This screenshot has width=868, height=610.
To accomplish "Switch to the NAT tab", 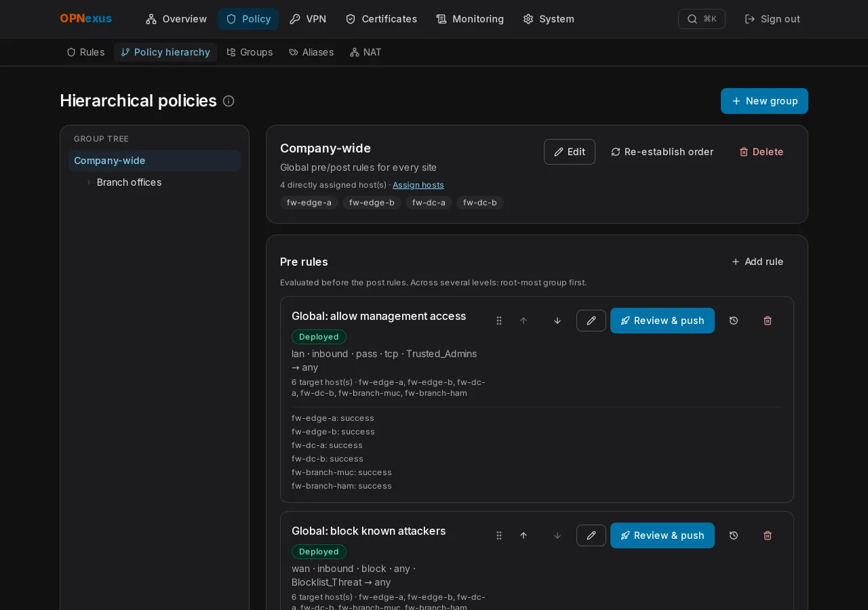I will [x=366, y=52].
